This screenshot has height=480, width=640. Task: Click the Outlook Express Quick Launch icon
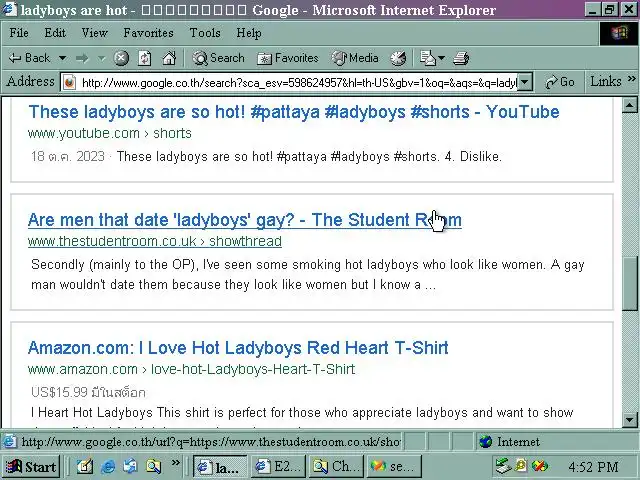tap(131, 467)
